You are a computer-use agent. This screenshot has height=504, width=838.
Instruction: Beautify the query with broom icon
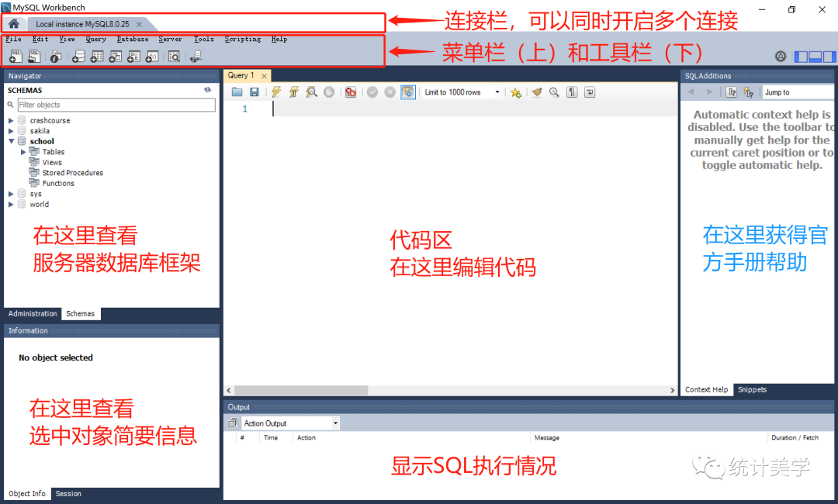537,92
